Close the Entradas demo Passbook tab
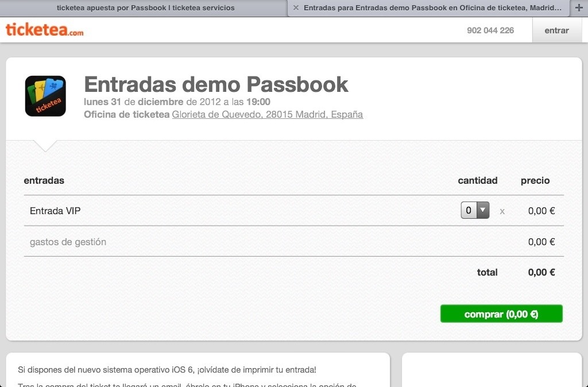The height and width of the screenshot is (387, 588). tap(296, 8)
